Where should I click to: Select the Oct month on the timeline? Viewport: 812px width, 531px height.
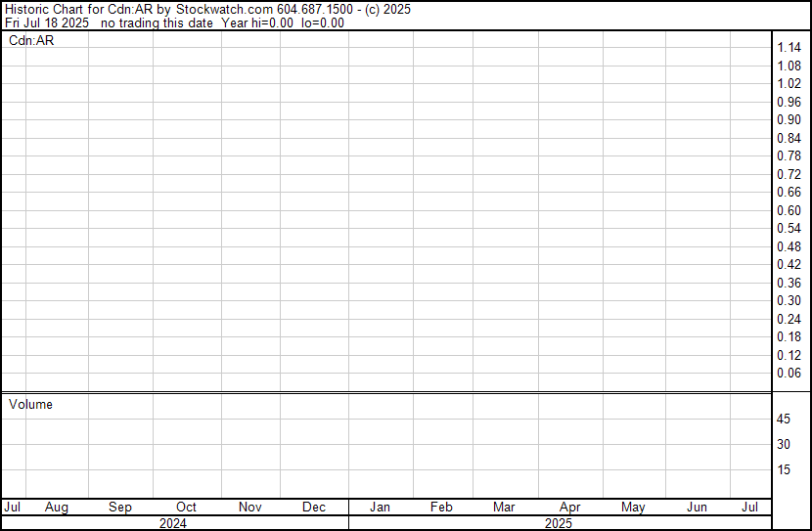point(187,508)
